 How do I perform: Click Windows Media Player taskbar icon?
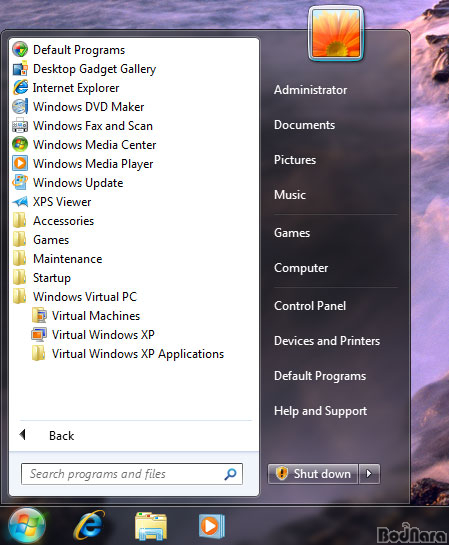coord(211,526)
